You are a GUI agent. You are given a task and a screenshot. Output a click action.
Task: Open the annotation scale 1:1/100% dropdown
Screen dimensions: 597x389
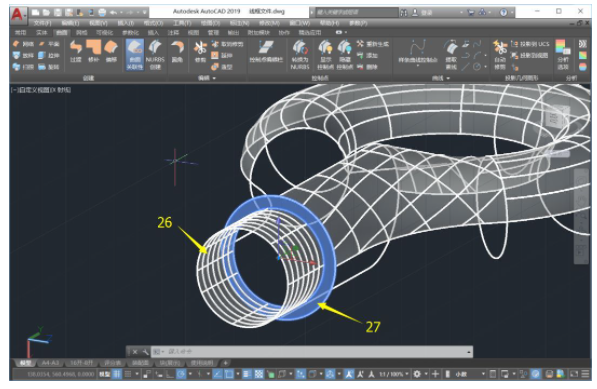394,375
